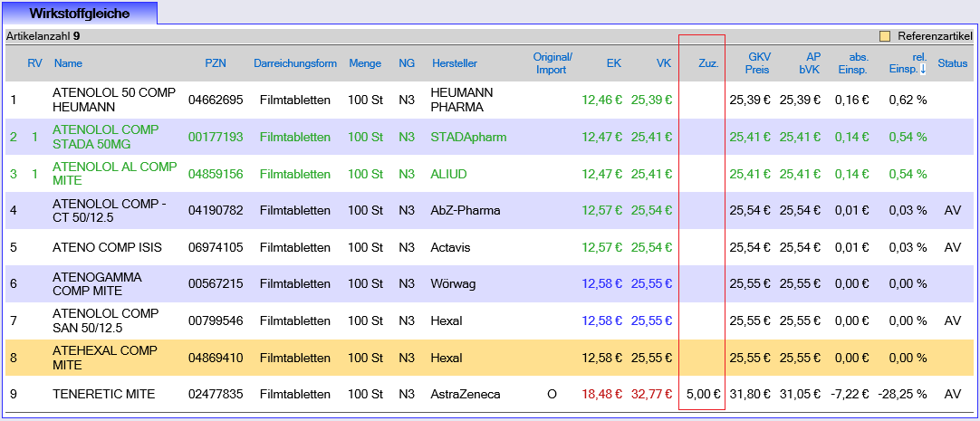
Task: Select the ATENOLOL AL COMP MITE entry
Action: 114,173
